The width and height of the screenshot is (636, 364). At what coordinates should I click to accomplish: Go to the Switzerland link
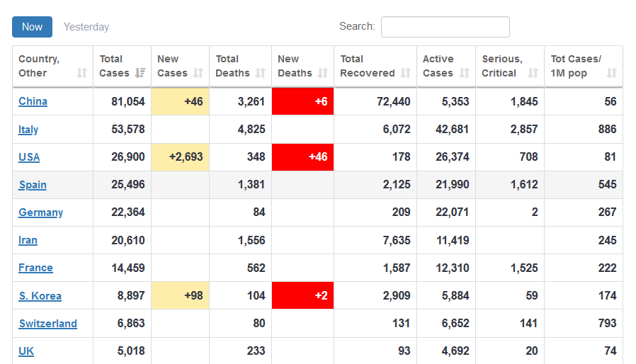coord(47,324)
